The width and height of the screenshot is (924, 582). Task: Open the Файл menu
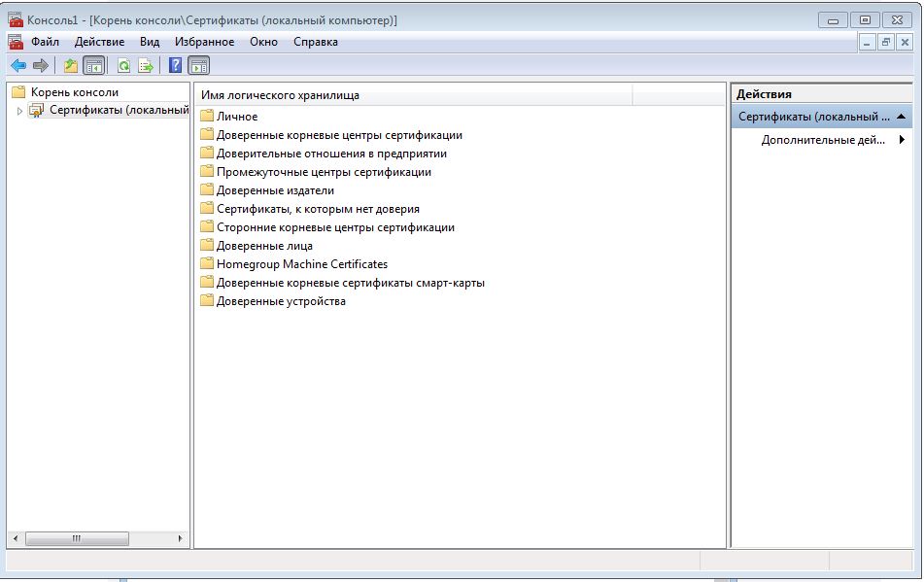(x=45, y=42)
